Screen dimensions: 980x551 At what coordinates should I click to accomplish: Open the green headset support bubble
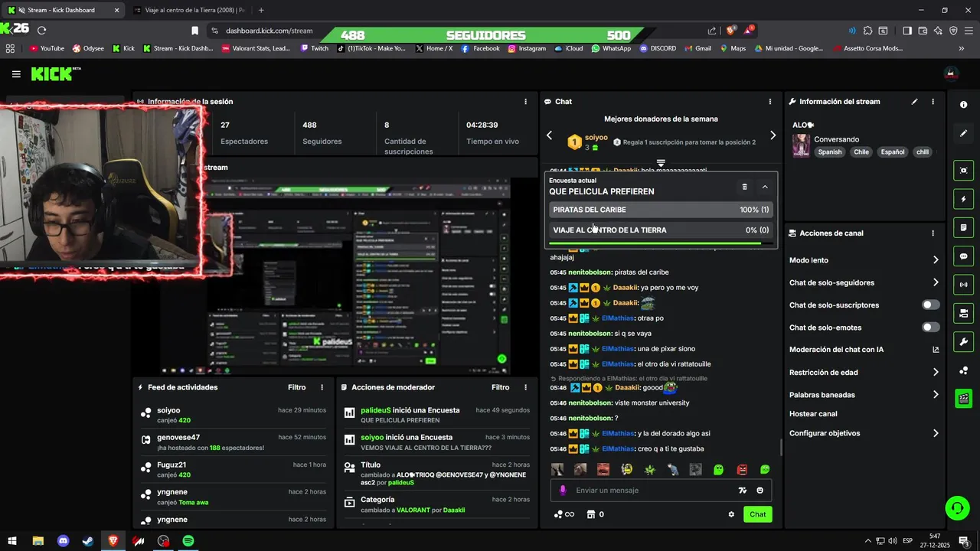[x=956, y=507]
